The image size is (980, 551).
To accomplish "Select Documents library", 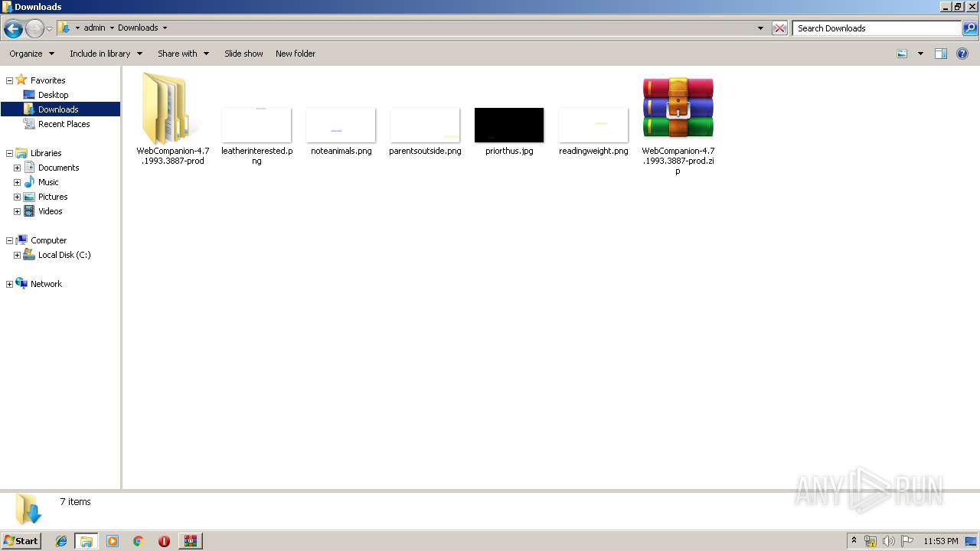I will [58, 168].
